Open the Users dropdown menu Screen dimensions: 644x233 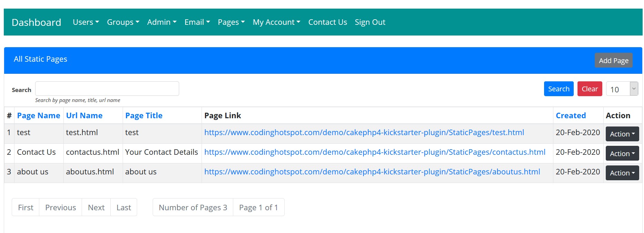(x=85, y=22)
